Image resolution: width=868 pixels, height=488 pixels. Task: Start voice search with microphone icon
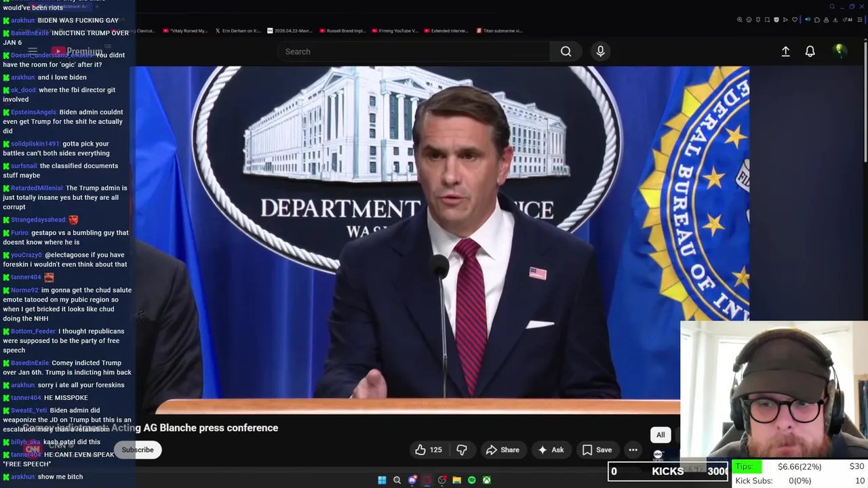click(600, 52)
